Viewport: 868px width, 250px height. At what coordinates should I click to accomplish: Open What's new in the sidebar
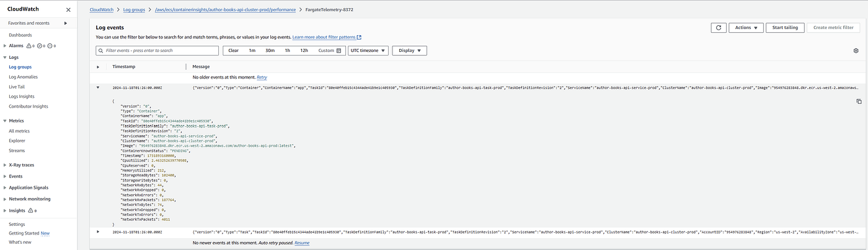click(20, 242)
